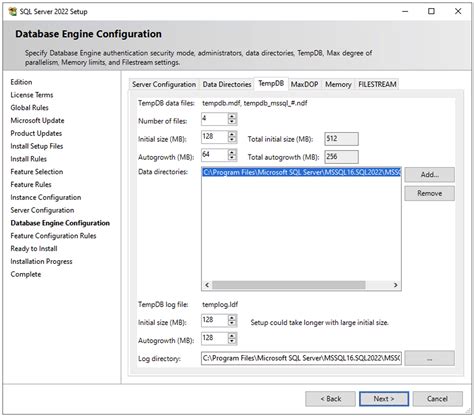The height and width of the screenshot is (417, 474).
Task: Close the SQL Server 2022 Setup window
Action: tap(458, 11)
